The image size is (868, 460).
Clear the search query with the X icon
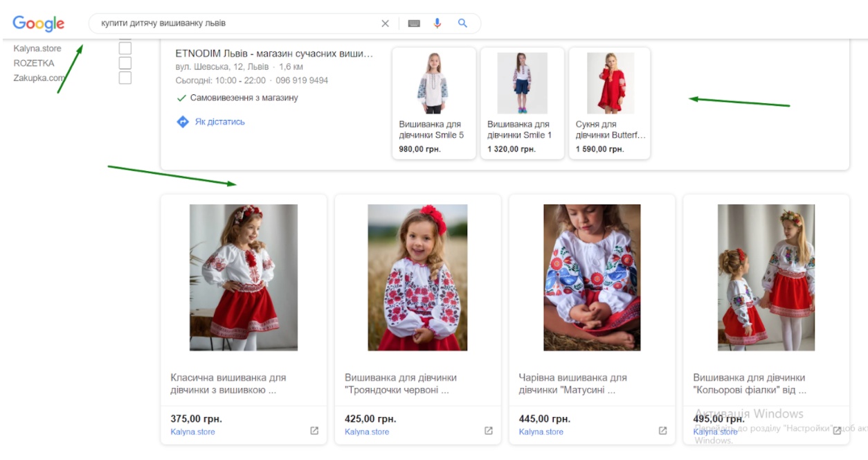(386, 23)
